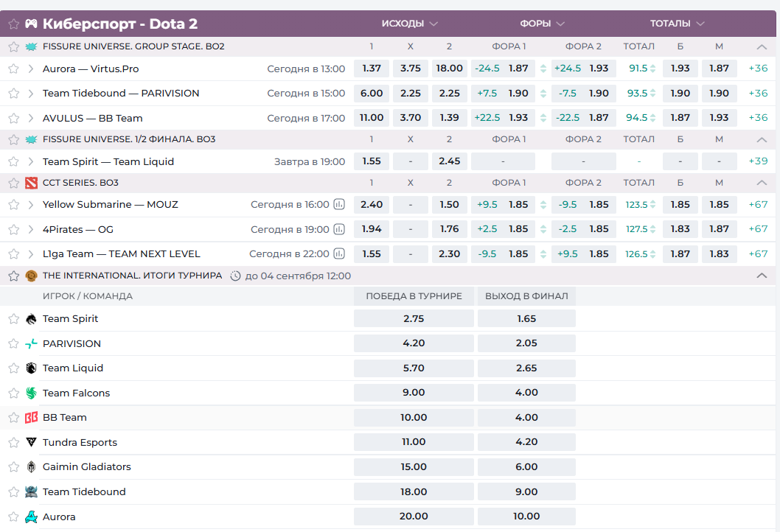Click the FISSURE Group Stage league logo
Image resolution: width=780 pixels, height=532 pixels.
(32, 46)
